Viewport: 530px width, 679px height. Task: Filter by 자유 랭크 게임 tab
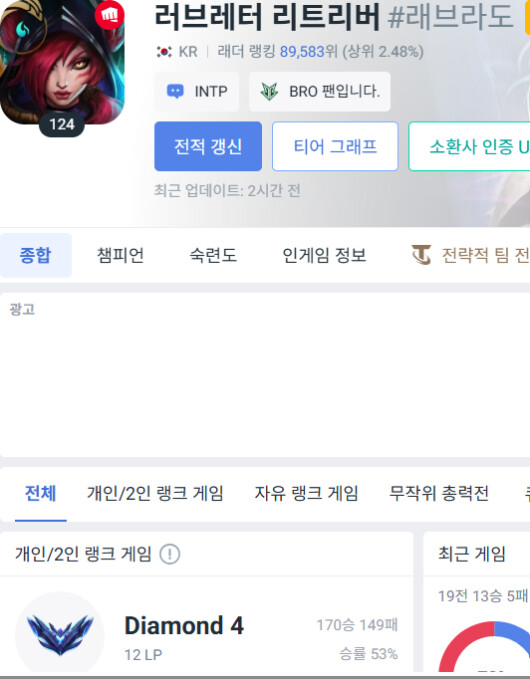coord(306,493)
